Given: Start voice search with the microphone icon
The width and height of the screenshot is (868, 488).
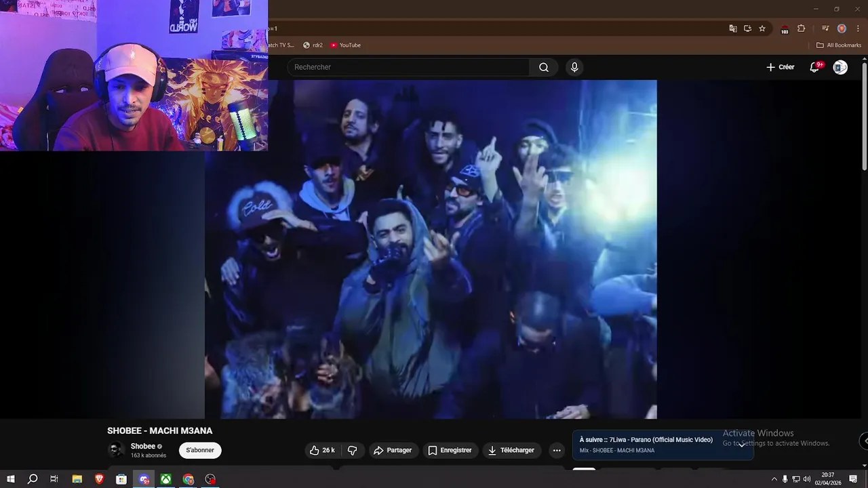Looking at the screenshot, I should [x=574, y=67].
